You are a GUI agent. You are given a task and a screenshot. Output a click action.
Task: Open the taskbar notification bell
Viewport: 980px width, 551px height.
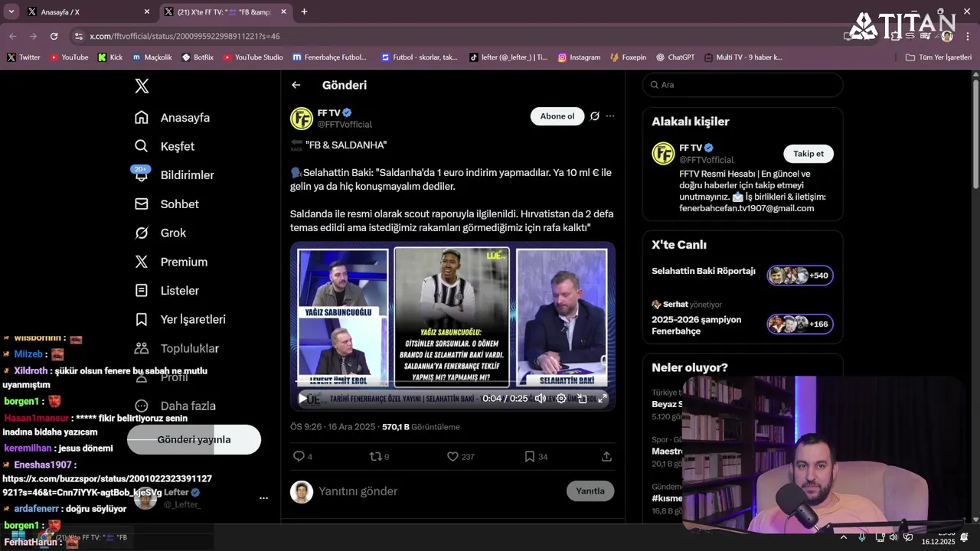(x=964, y=537)
